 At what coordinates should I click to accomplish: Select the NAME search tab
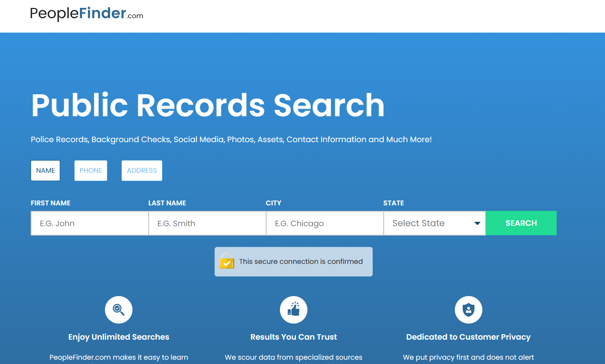45,170
